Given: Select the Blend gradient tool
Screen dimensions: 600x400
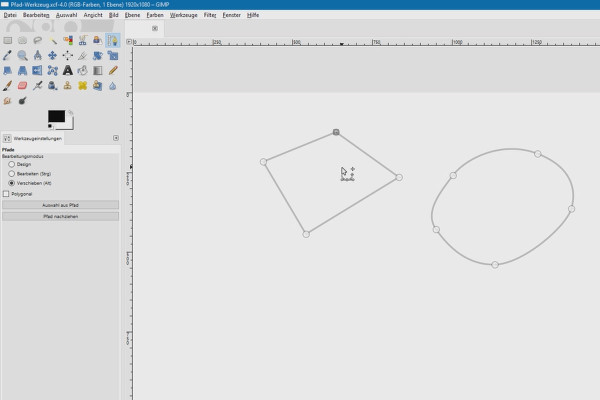Looking at the screenshot, I should point(98,70).
